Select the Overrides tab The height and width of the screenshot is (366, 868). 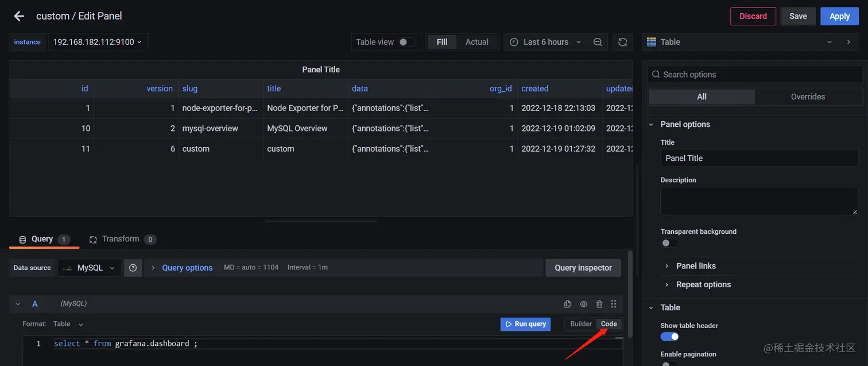pos(808,97)
